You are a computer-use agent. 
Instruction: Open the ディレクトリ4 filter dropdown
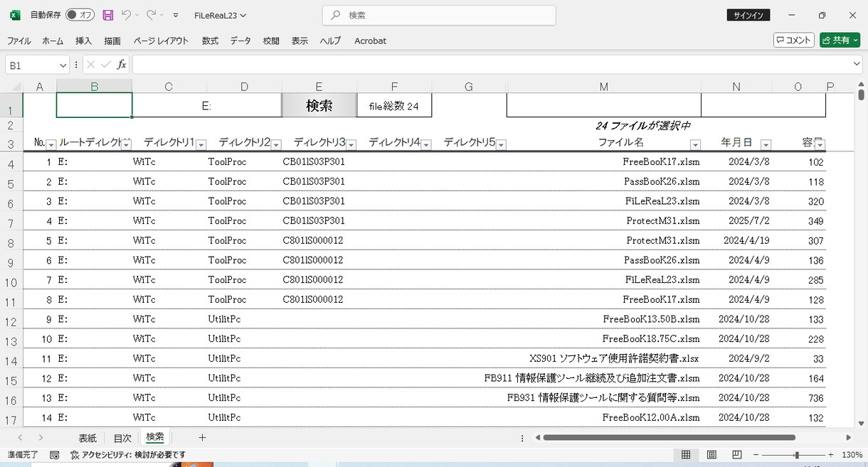426,145
